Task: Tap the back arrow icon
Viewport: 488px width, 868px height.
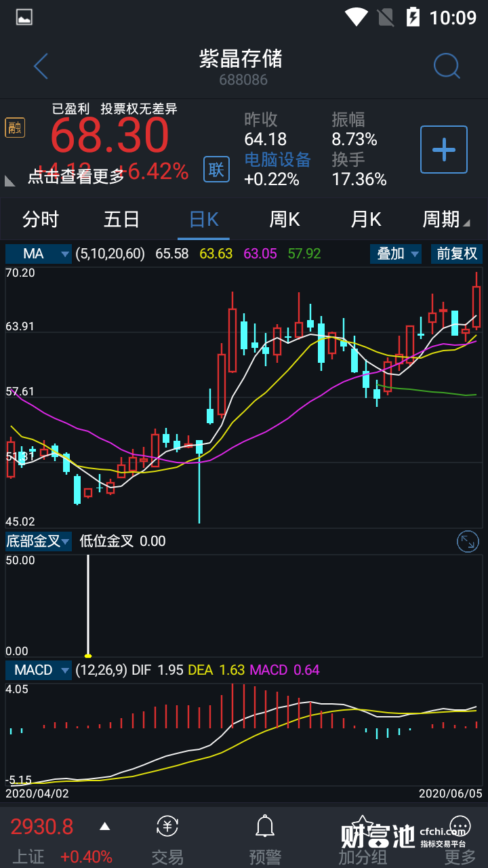Action: click(41, 66)
